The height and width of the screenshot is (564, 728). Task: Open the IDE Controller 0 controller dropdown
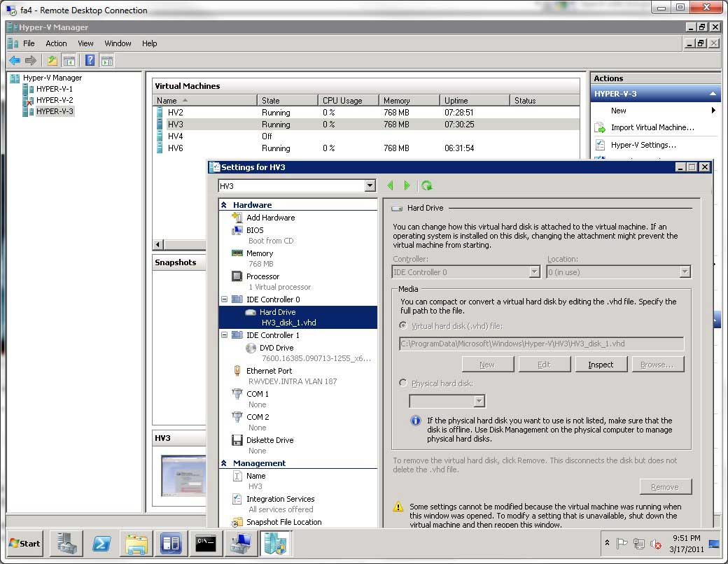[x=534, y=272]
